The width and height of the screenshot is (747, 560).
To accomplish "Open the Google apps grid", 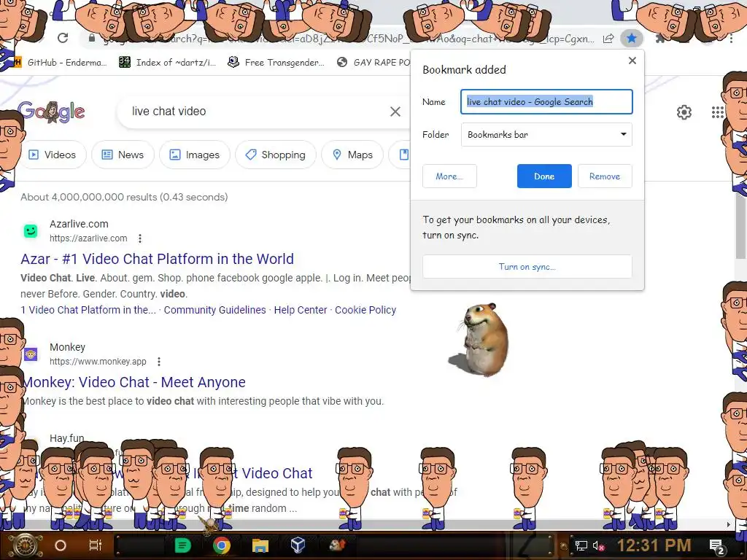I will click(718, 112).
